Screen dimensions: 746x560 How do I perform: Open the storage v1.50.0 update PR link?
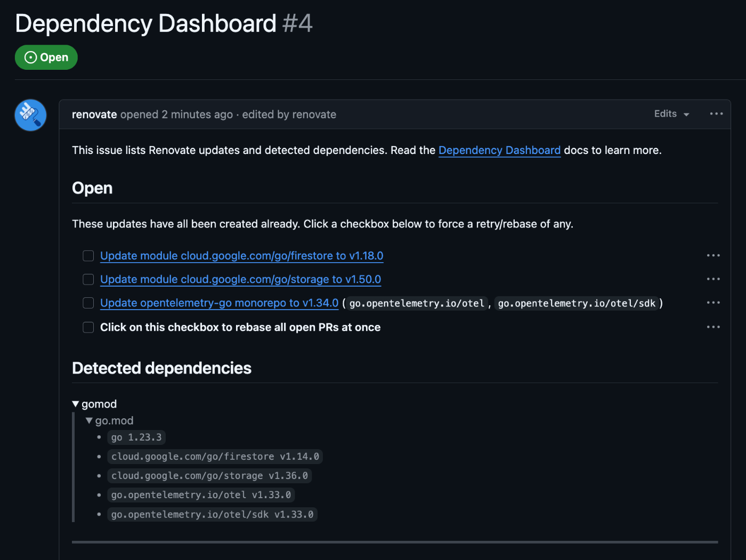click(240, 279)
